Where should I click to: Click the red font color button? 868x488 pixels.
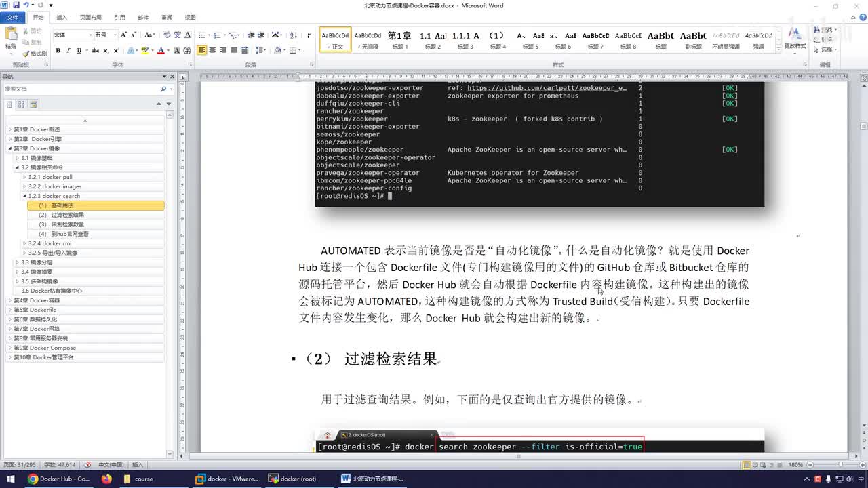click(161, 50)
